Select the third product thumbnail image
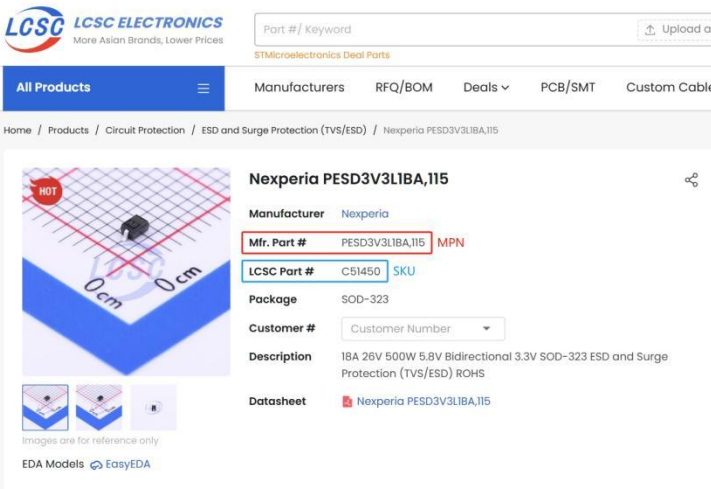The width and height of the screenshot is (711, 489). (153, 407)
